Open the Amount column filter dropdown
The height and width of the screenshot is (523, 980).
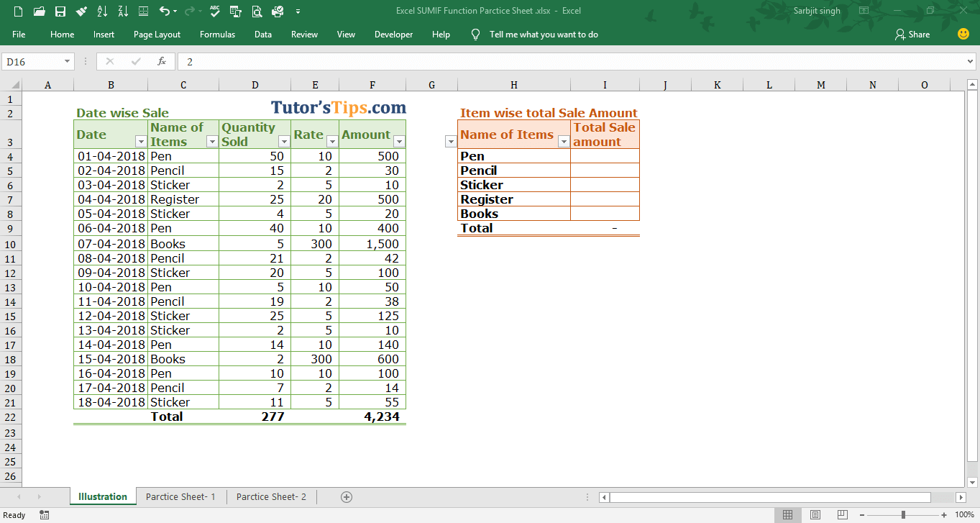[x=399, y=142]
